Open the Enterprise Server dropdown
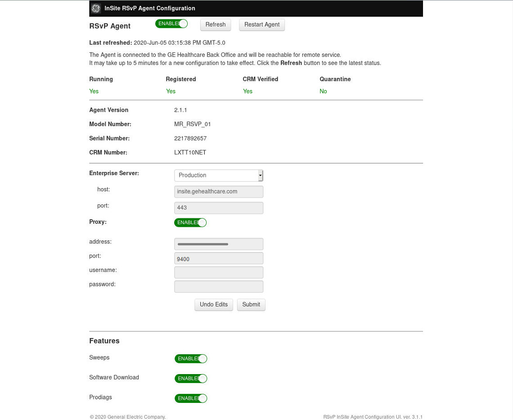513x420 pixels. pyautogui.click(x=216, y=175)
